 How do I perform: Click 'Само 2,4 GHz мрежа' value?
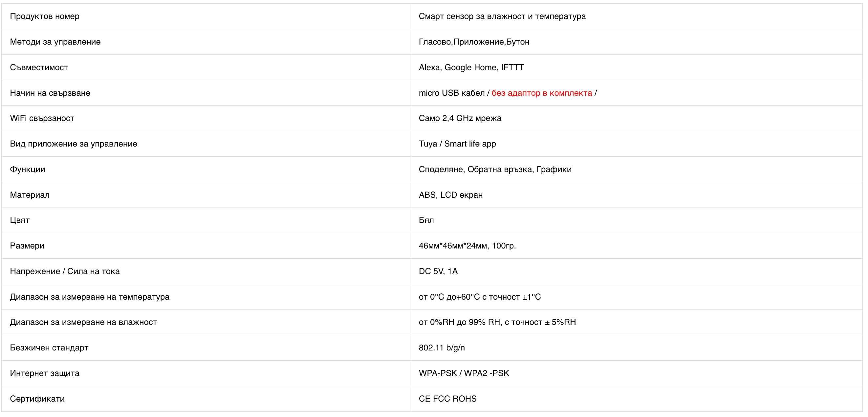tap(460, 118)
